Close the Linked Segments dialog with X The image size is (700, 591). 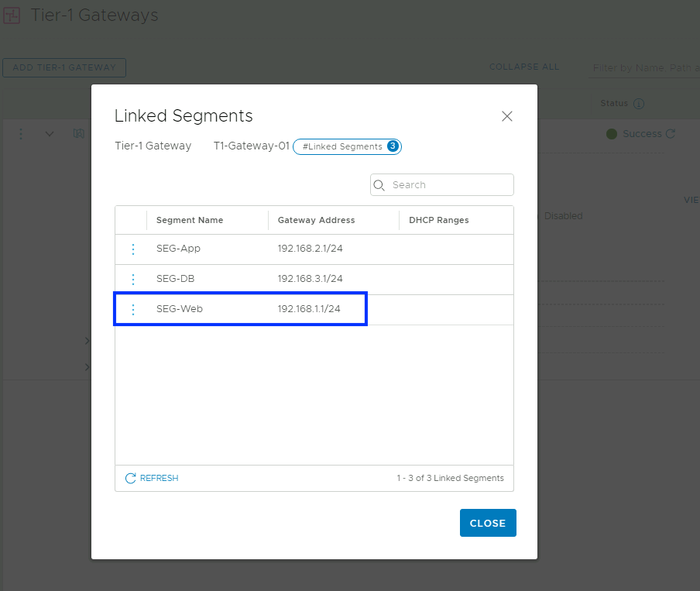pos(507,116)
